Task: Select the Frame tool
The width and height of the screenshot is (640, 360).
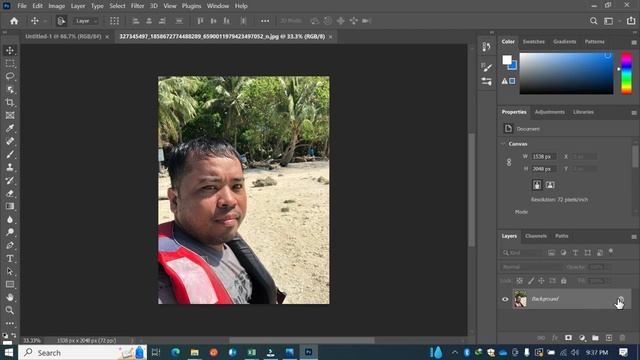Action: [10, 116]
